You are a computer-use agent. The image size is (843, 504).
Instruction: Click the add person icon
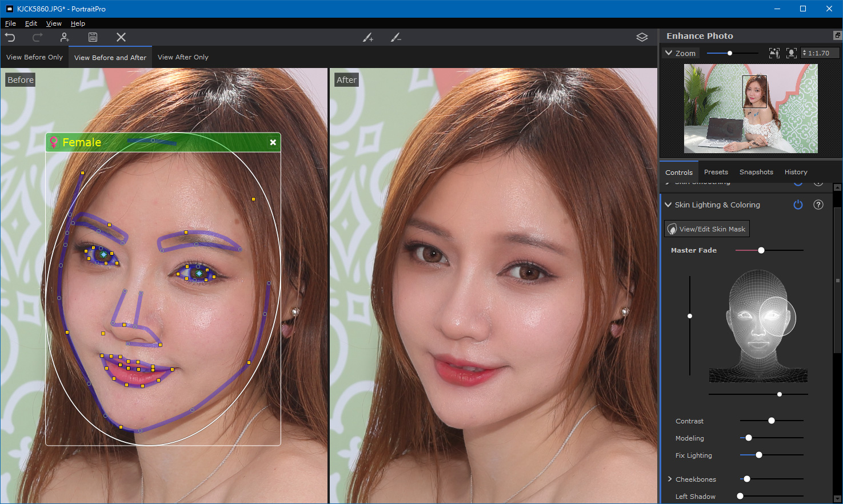click(65, 37)
